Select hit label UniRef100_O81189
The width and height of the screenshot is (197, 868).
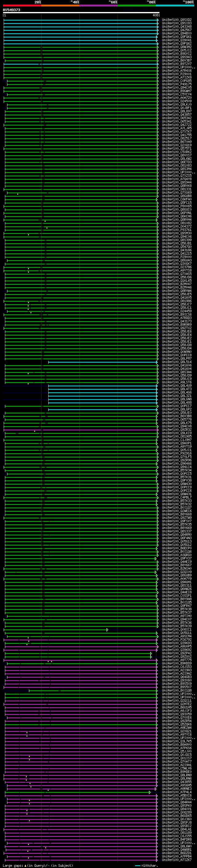[x=177, y=833]
